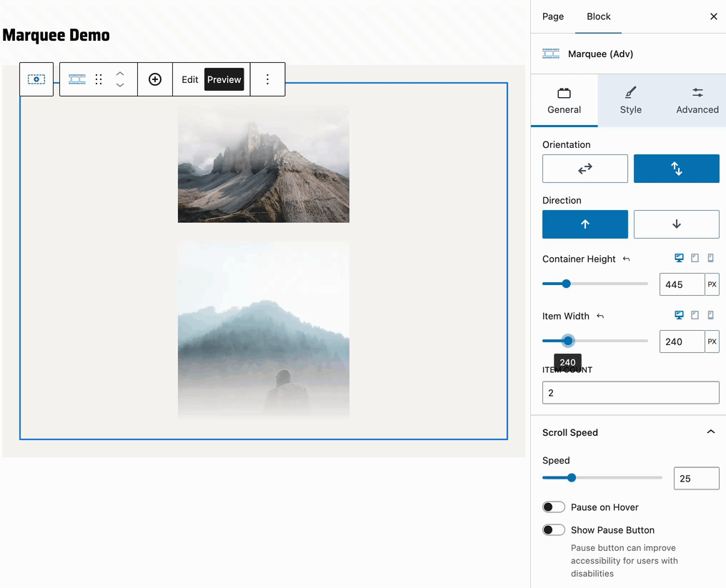Viewport: 726px width, 588px height.
Task: Select downward Direction arrow
Action: point(676,224)
